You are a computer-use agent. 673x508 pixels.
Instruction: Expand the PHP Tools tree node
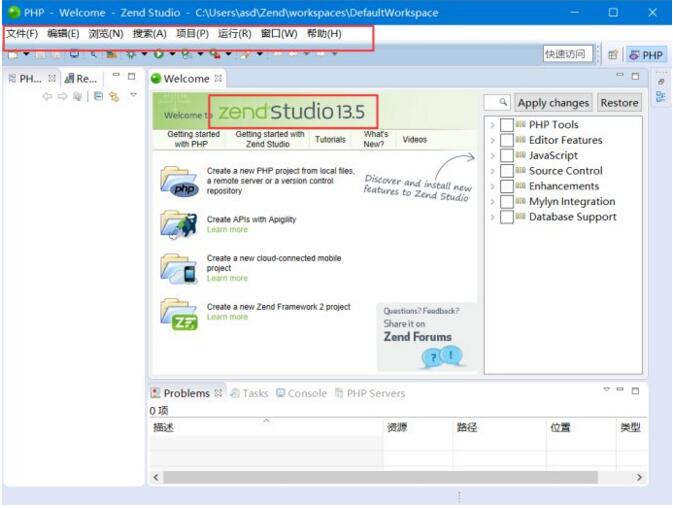(492, 125)
